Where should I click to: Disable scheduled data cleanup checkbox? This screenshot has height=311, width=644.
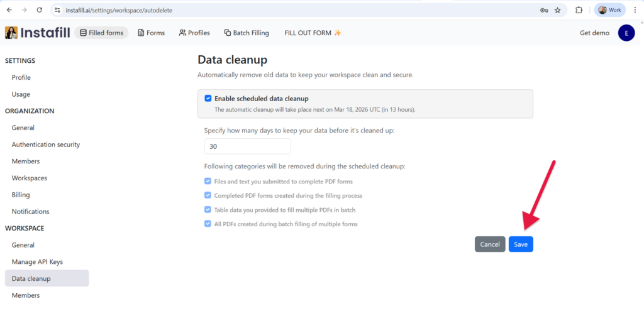208,99
